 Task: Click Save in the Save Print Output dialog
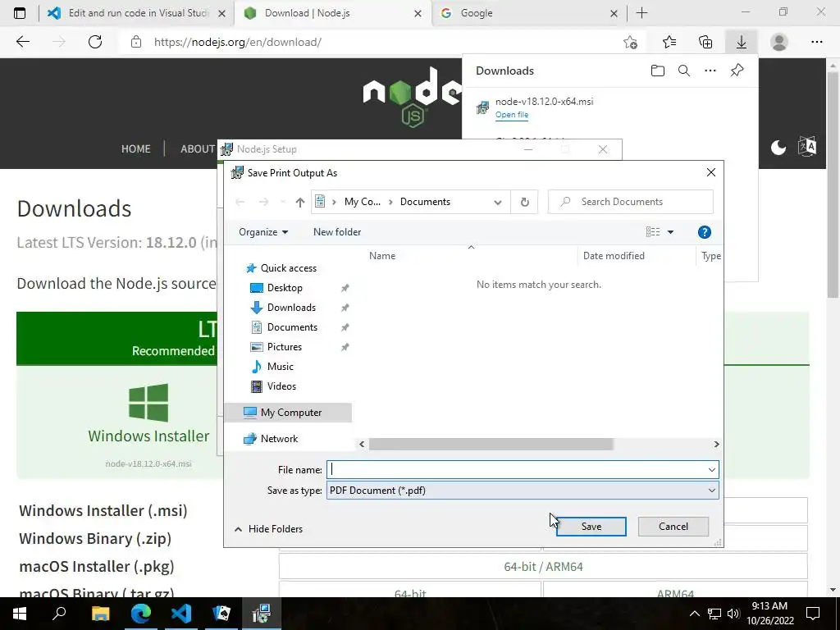click(591, 527)
